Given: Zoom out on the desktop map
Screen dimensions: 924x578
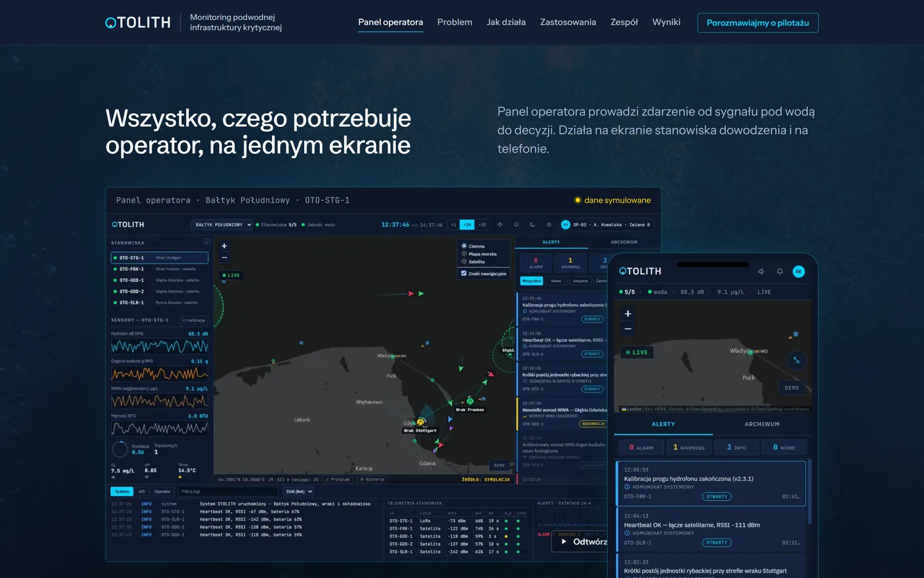Looking at the screenshot, I should (x=224, y=258).
